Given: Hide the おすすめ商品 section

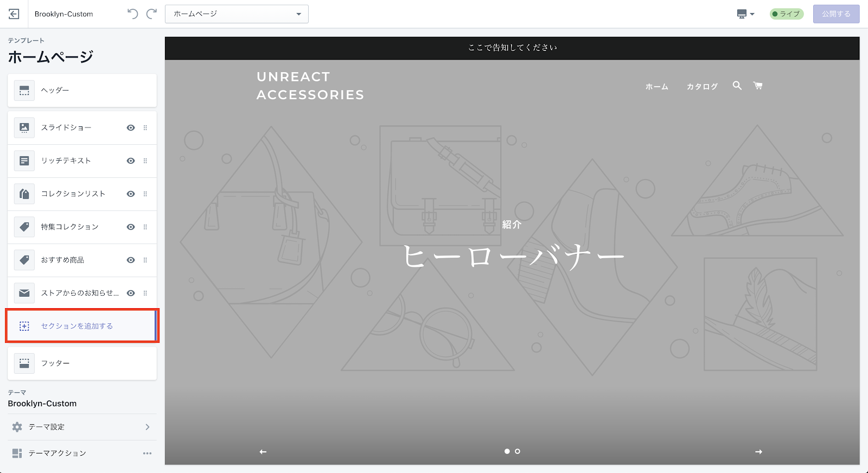Looking at the screenshot, I should pyautogui.click(x=131, y=260).
